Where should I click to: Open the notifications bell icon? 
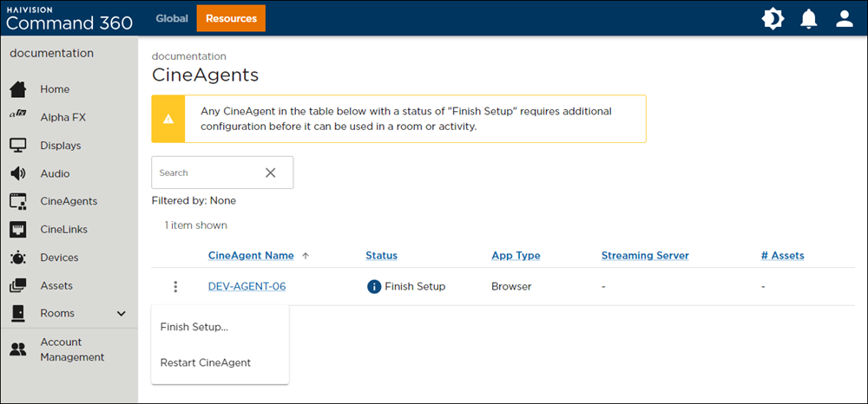808,18
